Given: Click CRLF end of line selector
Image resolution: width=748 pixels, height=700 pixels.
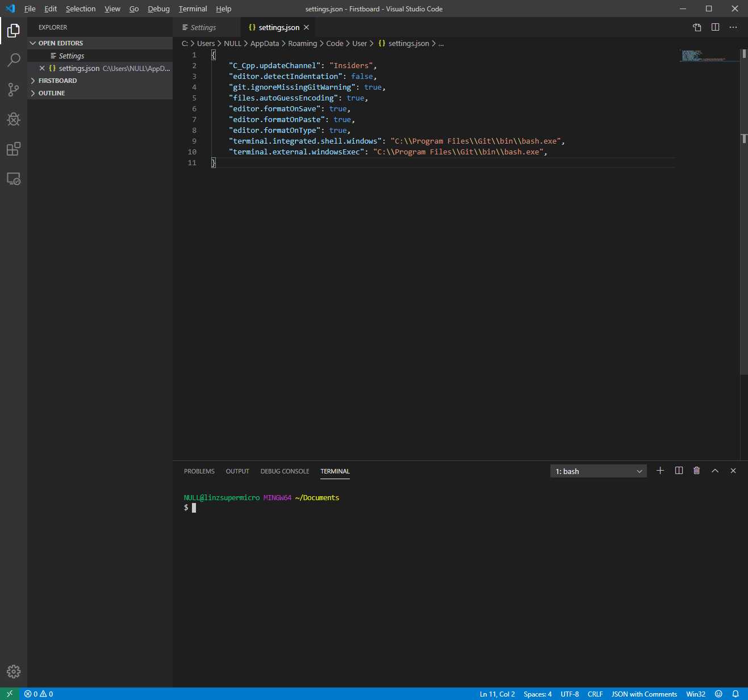Looking at the screenshot, I should pos(595,694).
